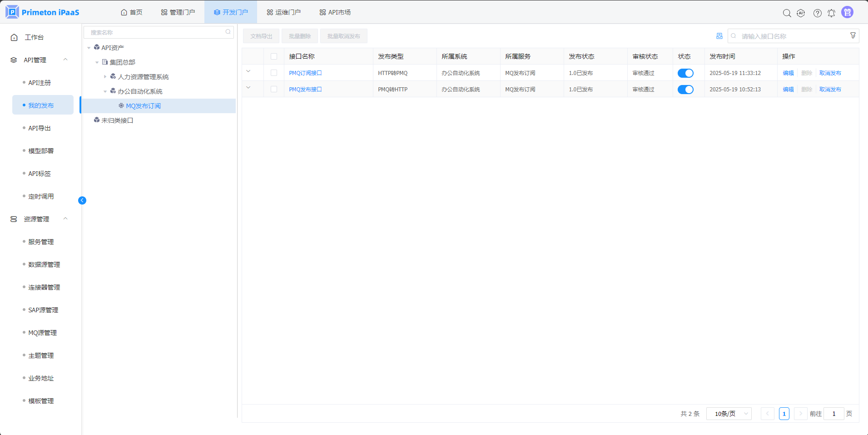
Task: Open the PMQ订阅接口 interface link
Action: [x=305, y=73]
